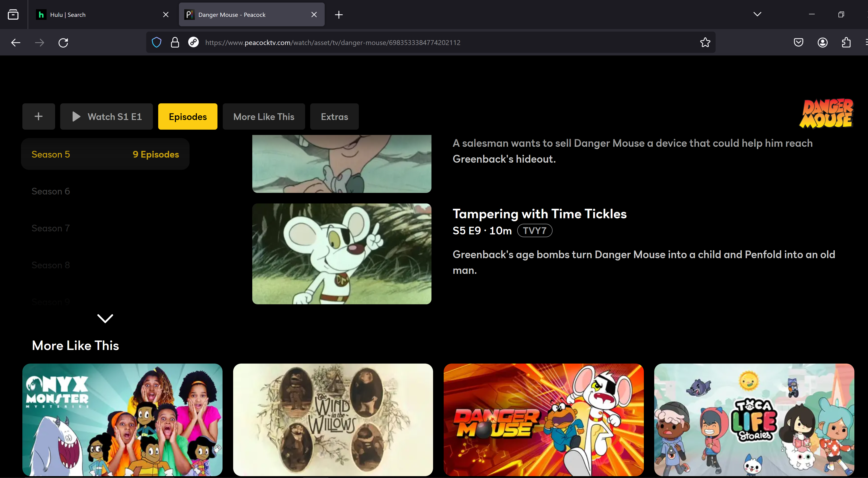The image size is (868, 478).
Task: Select the Danger Mouse - Peacock tab
Action: [x=252, y=15]
